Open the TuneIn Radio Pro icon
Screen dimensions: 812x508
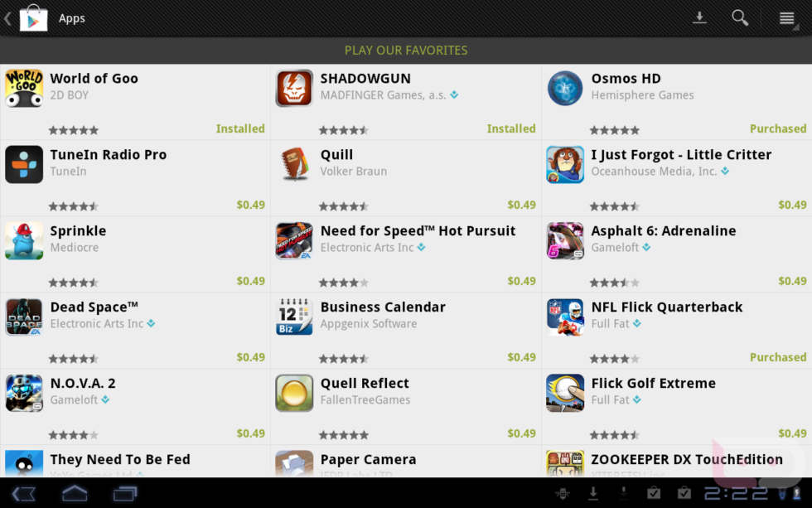coord(24,165)
